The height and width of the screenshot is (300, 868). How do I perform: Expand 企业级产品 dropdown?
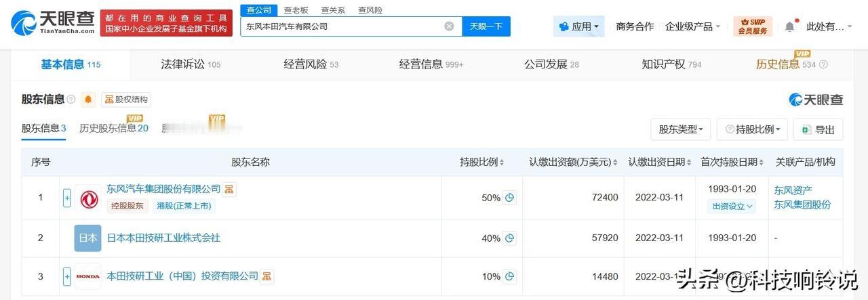693,26
